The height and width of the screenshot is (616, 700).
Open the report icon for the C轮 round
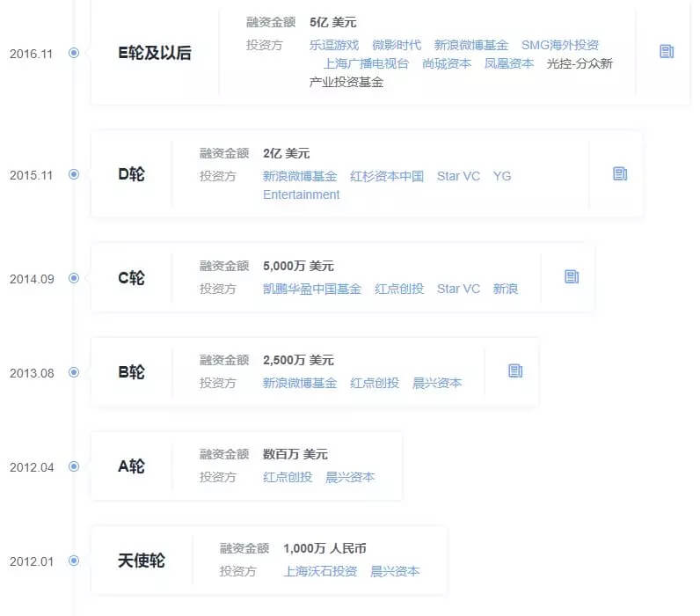point(572,277)
